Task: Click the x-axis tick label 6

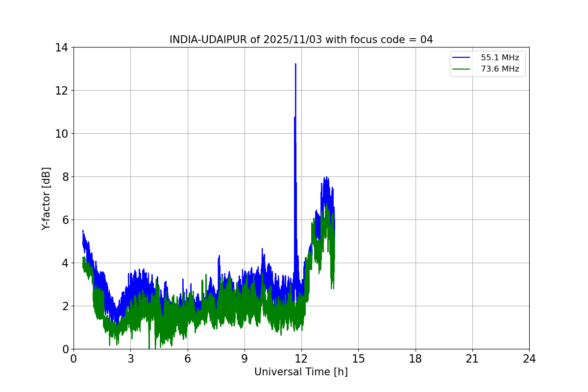Action: [187, 359]
